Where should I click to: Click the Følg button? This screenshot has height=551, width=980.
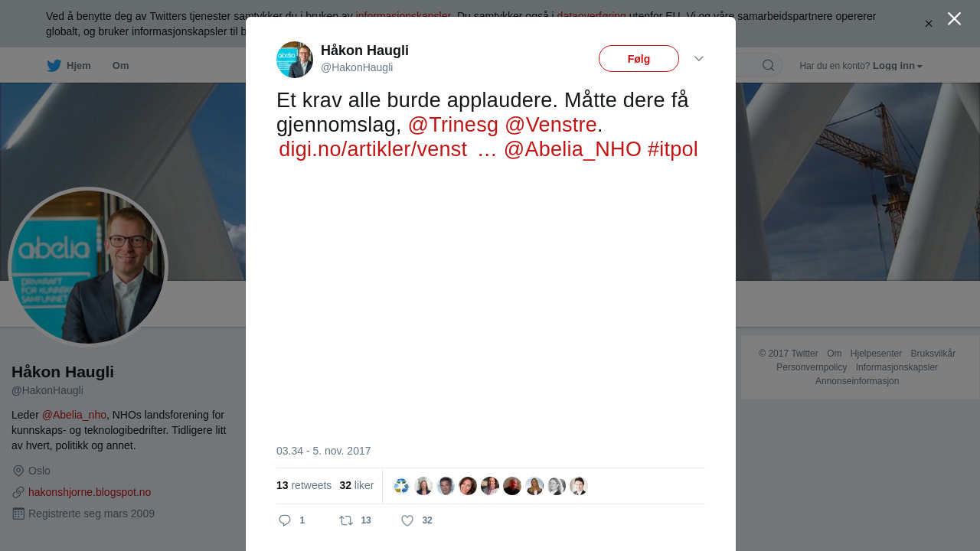(639, 59)
